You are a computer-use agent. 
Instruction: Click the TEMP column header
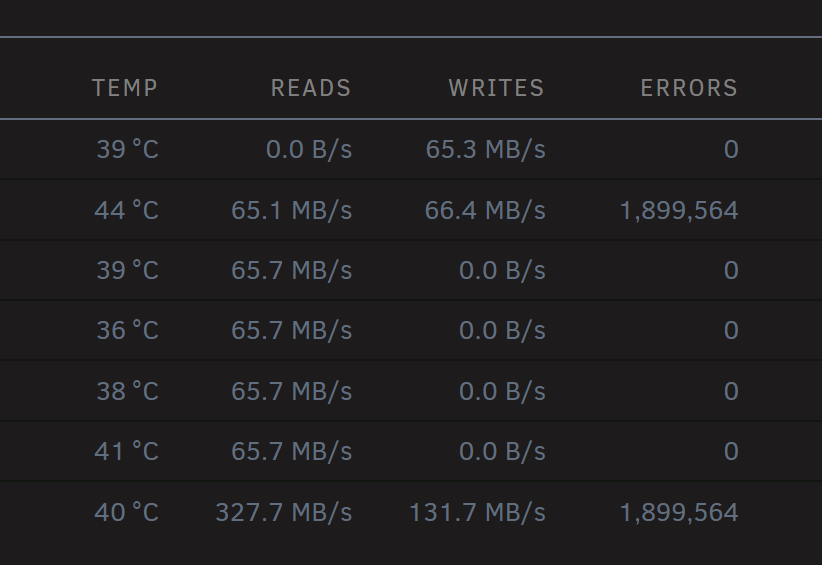pos(125,88)
